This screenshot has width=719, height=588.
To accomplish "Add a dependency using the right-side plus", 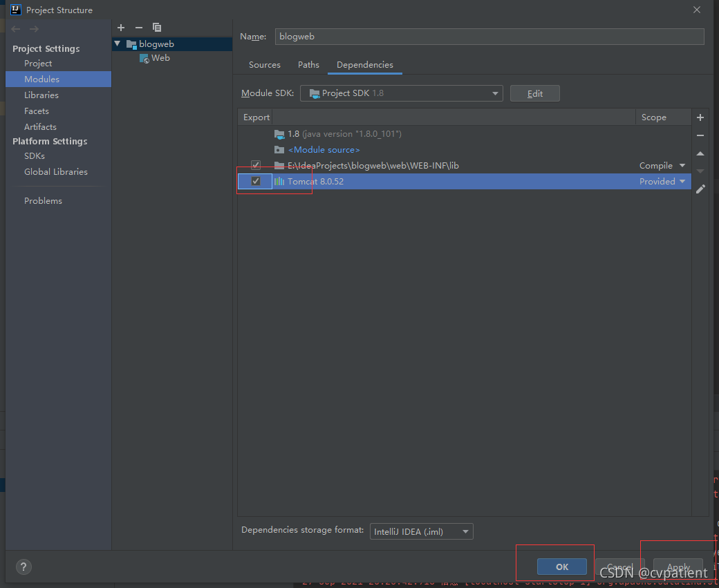I will [700, 117].
